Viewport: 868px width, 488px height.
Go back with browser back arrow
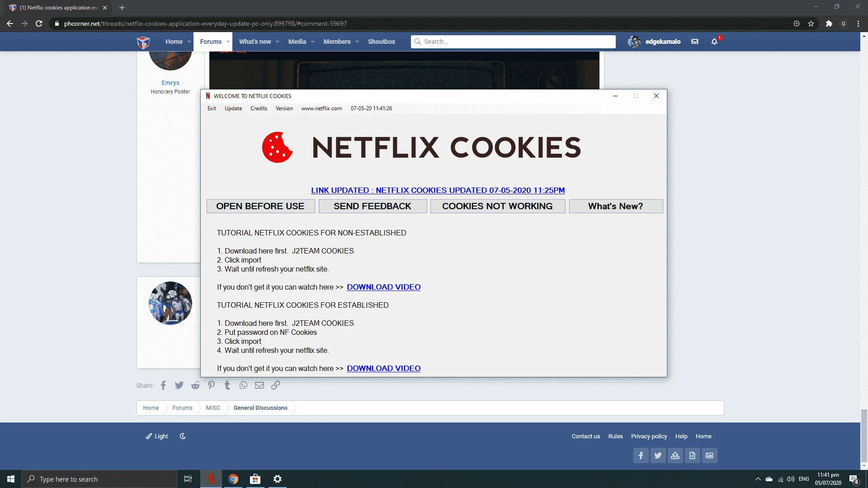[x=10, y=23]
